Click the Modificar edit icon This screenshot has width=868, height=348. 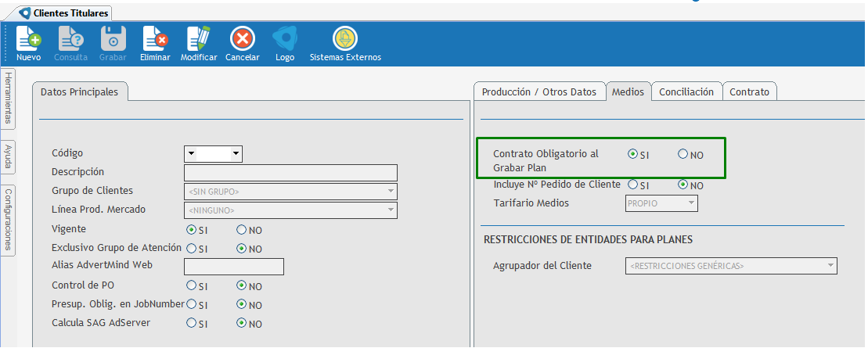pos(199,39)
